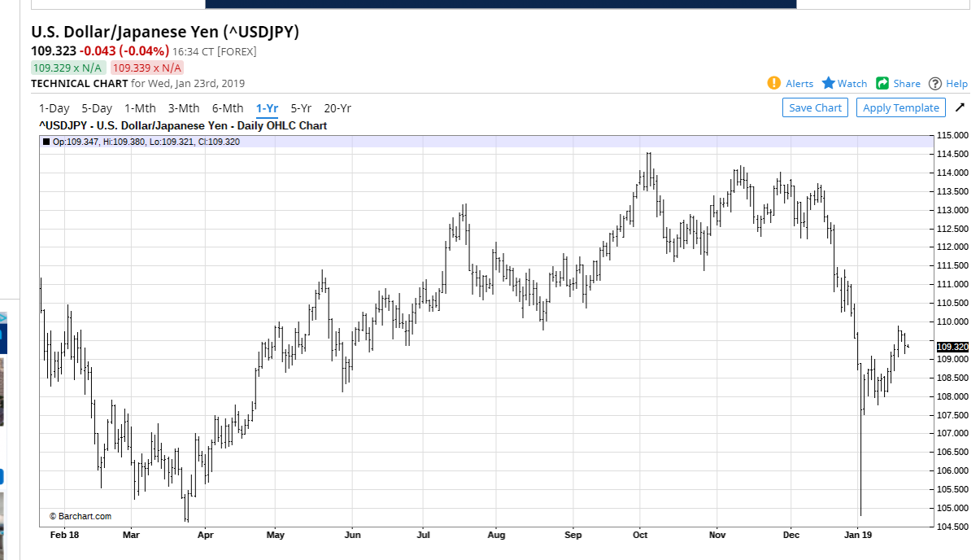The image size is (980, 560).
Task: Expand chart with the diagonal arrow icon
Action: click(960, 107)
